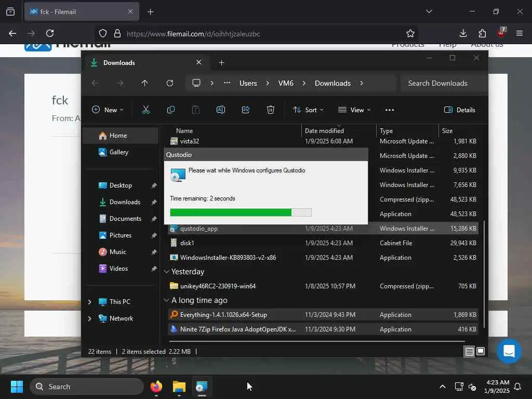The width and height of the screenshot is (532, 399).
Task: Click the horizontal scrollbar under file list
Action: point(317,341)
